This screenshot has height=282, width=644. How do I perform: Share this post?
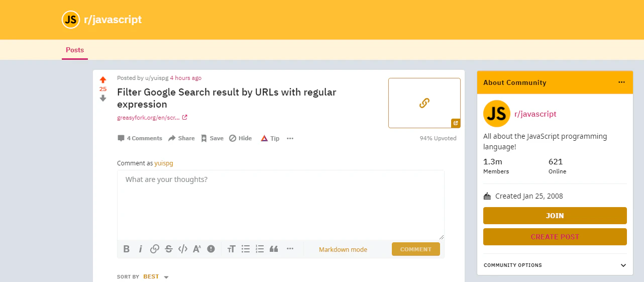[181, 138]
